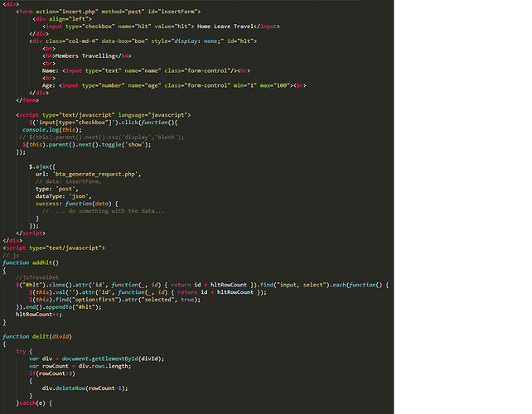The width and height of the screenshot is (532, 414).
Task: Select the min="1" attribute
Action: (245, 85)
